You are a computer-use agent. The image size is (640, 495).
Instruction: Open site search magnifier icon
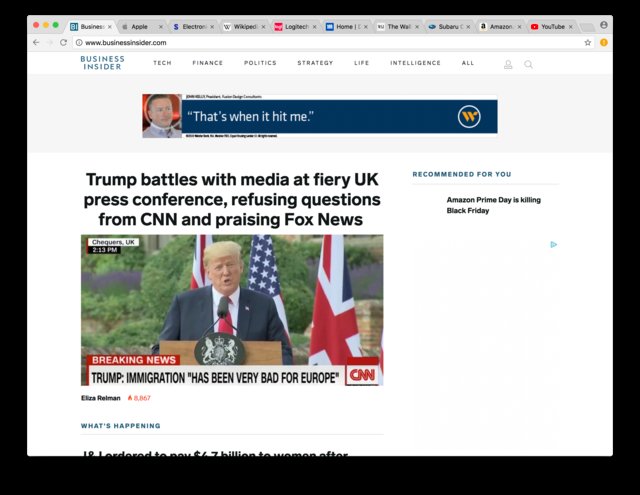[x=528, y=64]
